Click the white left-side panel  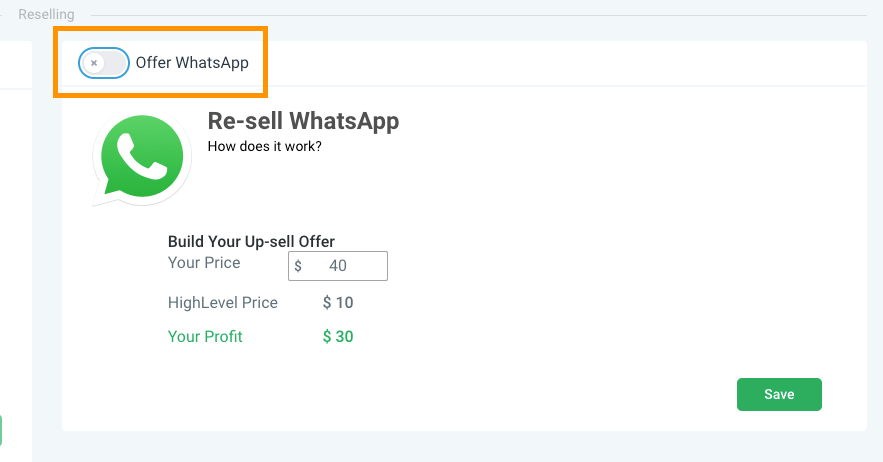tap(15, 250)
